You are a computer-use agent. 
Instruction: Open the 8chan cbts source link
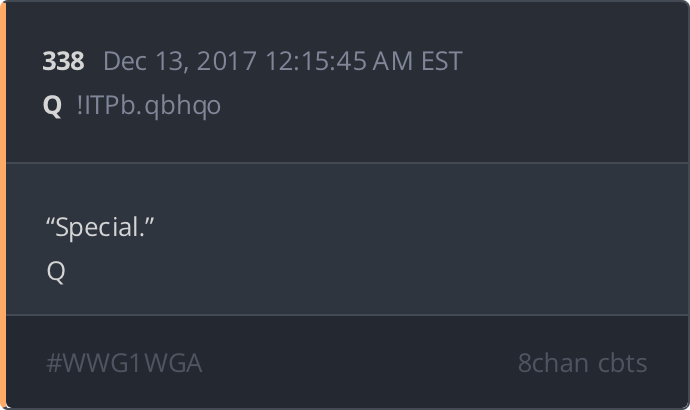(x=582, y=363)
